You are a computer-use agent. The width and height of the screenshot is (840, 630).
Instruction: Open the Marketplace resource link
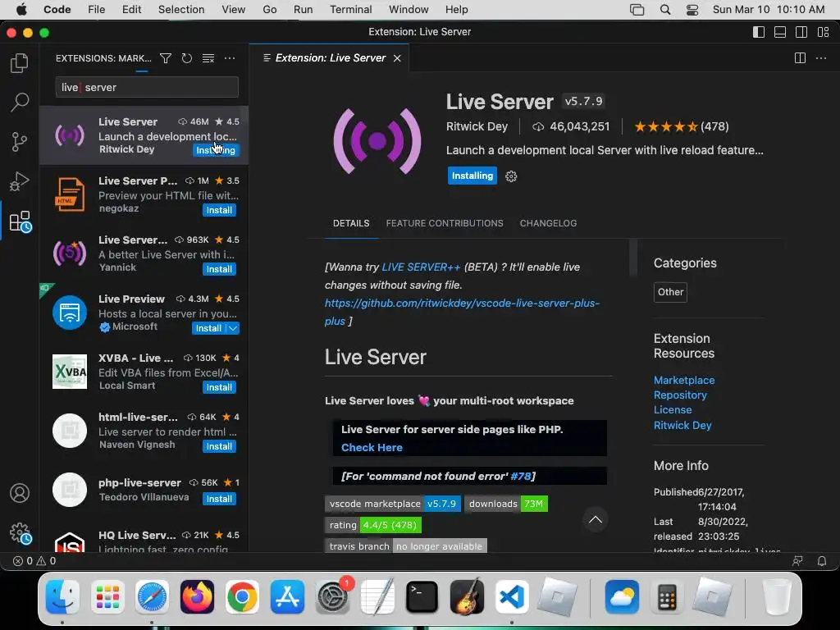684,380
